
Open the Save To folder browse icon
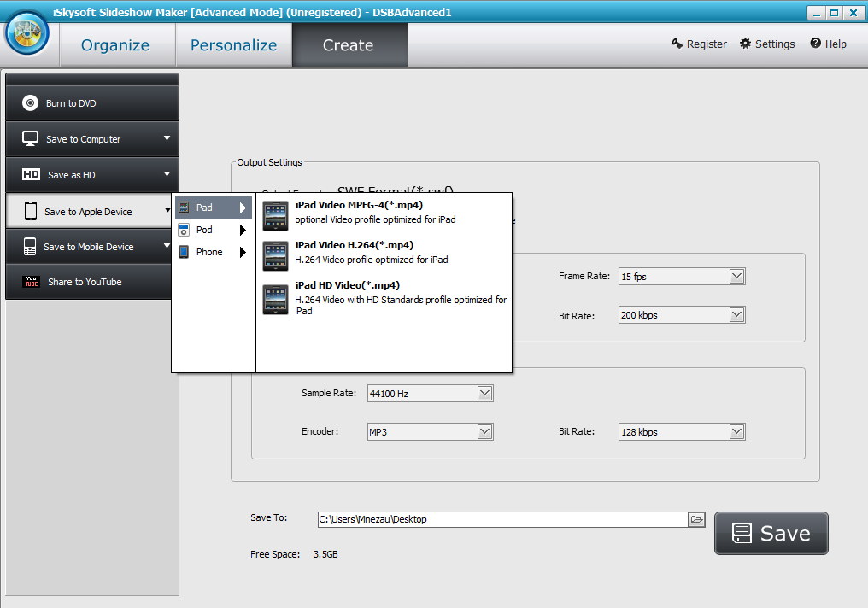[x=696, y=518]
